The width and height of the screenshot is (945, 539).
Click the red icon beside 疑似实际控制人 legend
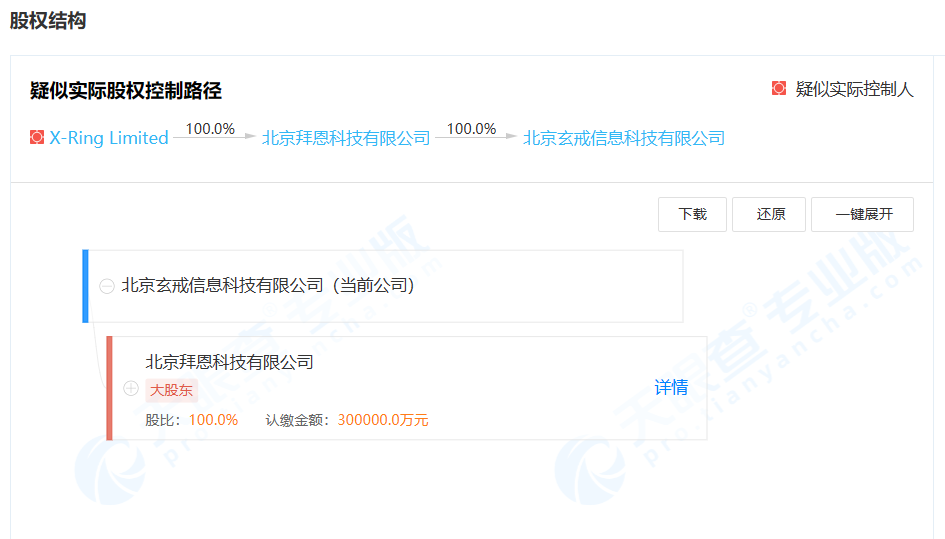(x=779, y=89)
